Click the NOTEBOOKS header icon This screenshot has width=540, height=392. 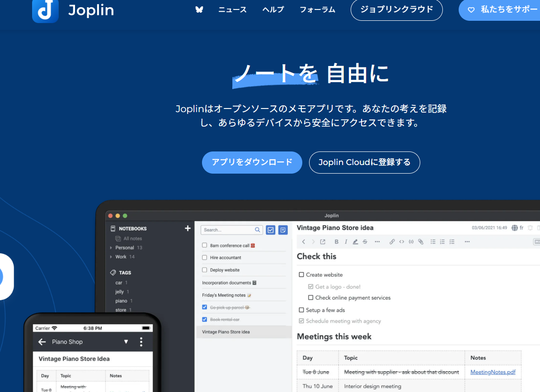coord(113,228)
